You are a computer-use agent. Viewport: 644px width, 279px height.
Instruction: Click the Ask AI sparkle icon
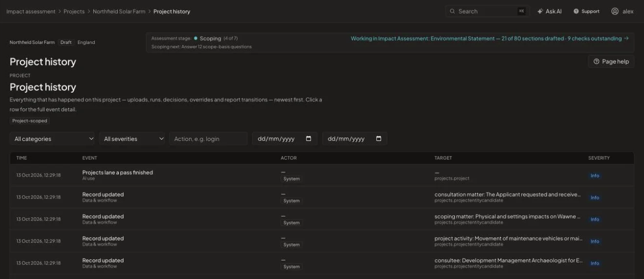[x=540, y=11]
